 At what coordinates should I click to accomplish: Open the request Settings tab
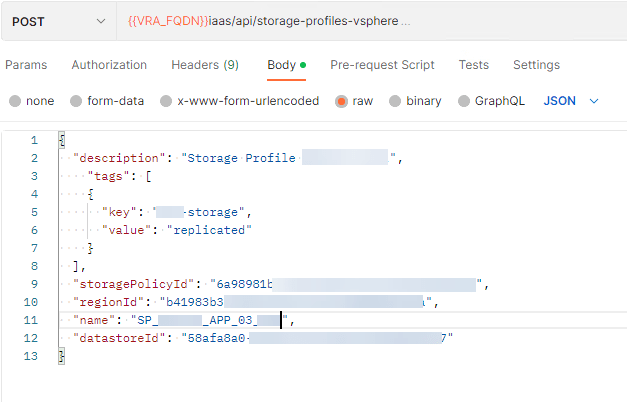[536, 65]
